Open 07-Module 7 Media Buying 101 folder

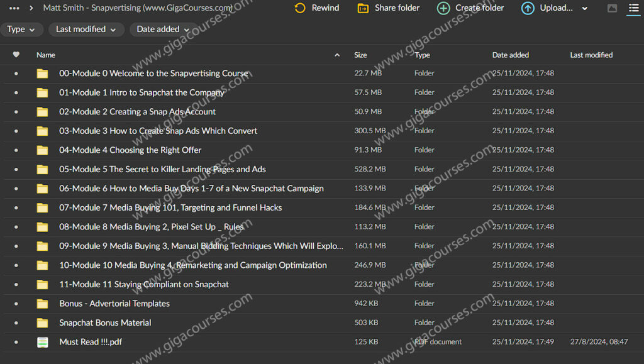170,207
